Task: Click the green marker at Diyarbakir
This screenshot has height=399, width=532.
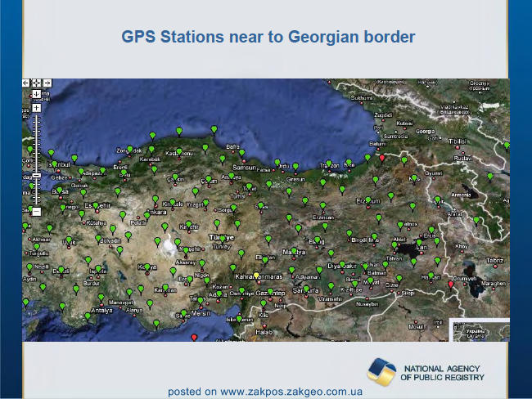Action: point(342,264)
